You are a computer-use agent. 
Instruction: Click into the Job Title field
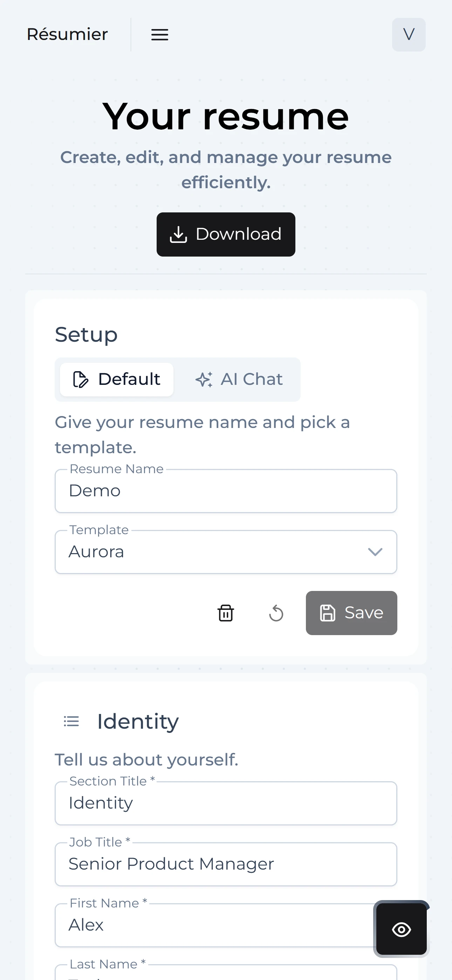[x=226, y=864]
